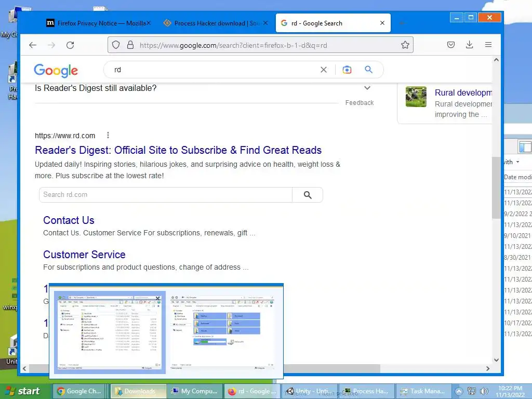Switch to Process Hacker download tab

pyautogui.click(x=216, y=23)
